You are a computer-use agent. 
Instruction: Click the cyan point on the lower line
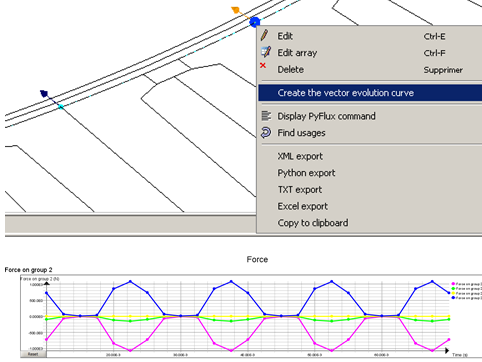(61, 107)
